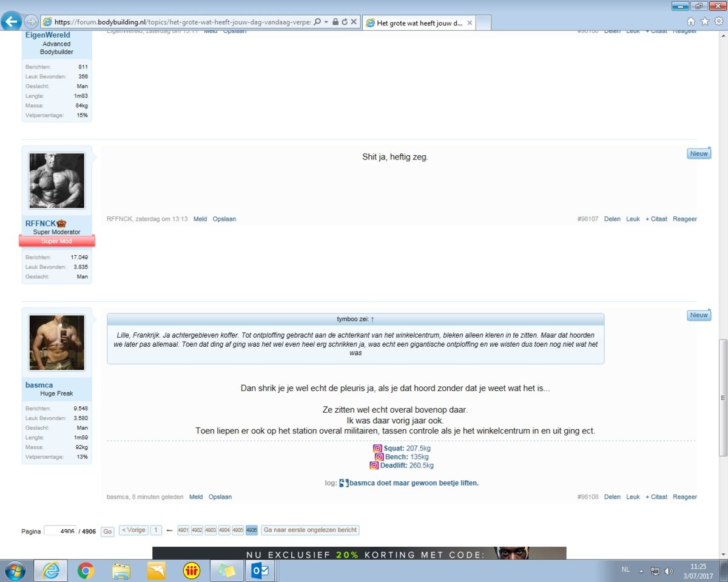
Task: Refresh the page with the reload icon
Action: 345,22
